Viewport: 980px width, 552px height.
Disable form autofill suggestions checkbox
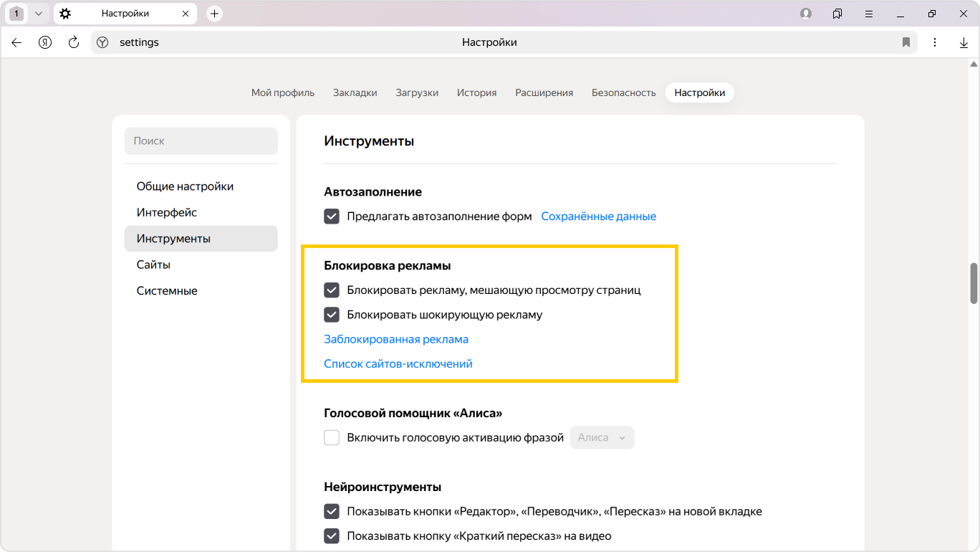coord(332,216)
